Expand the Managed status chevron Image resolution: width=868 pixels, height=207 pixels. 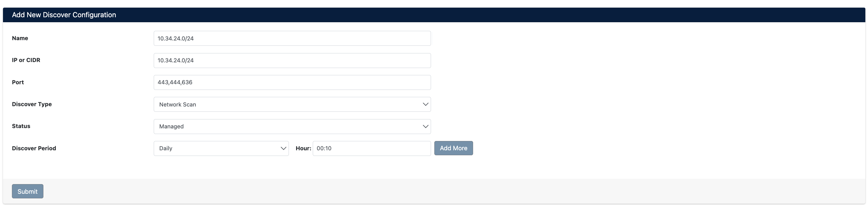click(x=425, y=126)
